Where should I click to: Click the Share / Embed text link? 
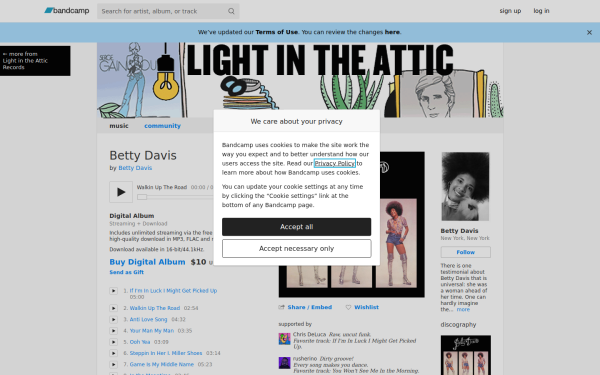point(310,307)
